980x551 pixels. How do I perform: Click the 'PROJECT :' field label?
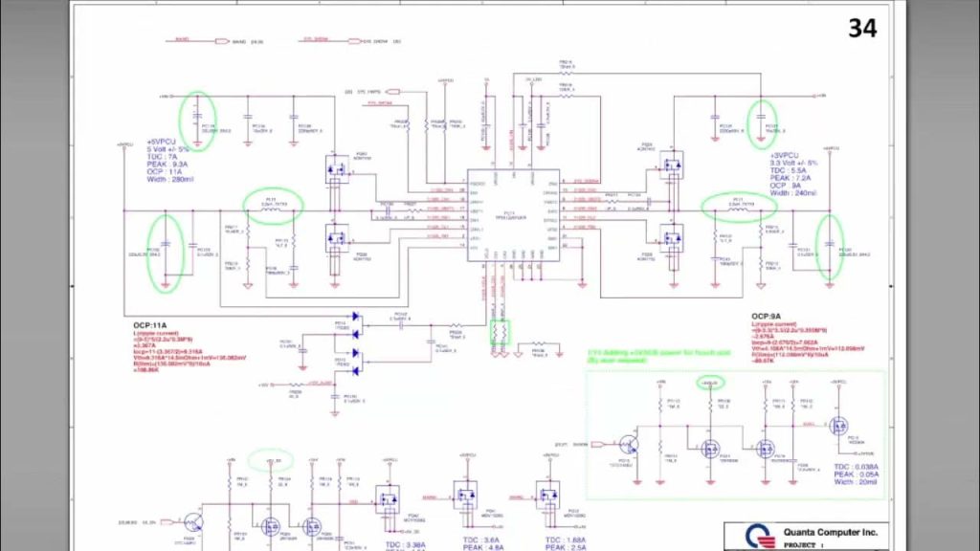click(x=803, y=545)
